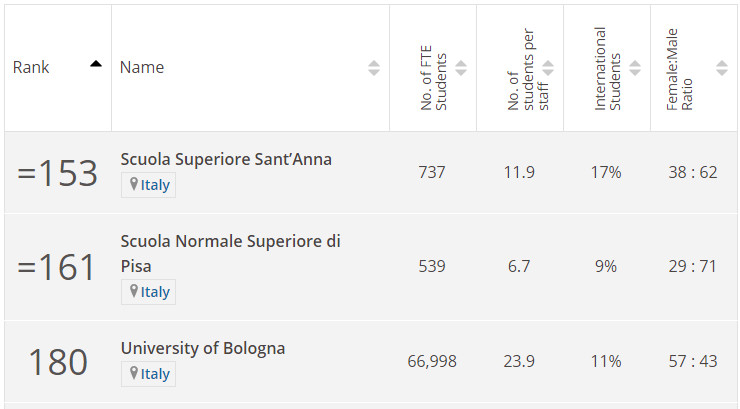Click location pin icon under University of Bologna
The image size is (740, 409).
tap(134, 373)
